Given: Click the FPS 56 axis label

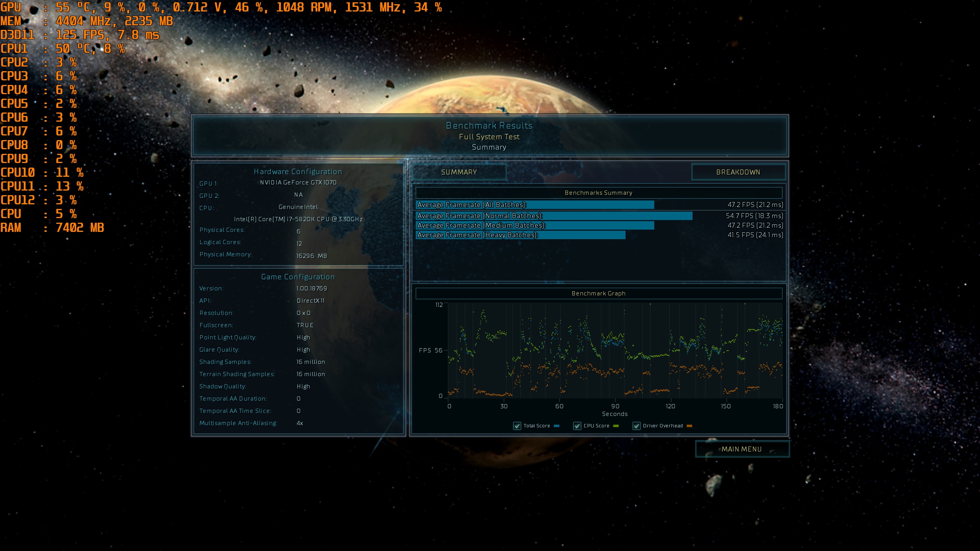Looking at the screenshot, I should (x=431, y=350).
